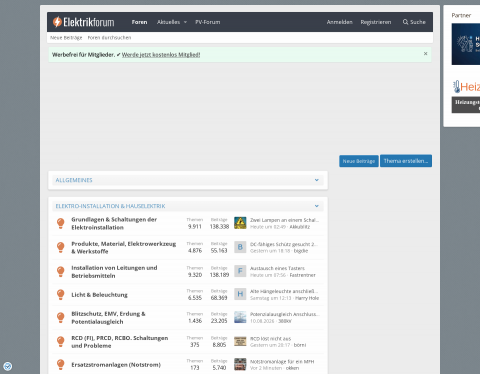
Task: Open Produkte, Material, Elektrowerkzeug & Werkstoffe forum
Action: [x=124, y=247]
